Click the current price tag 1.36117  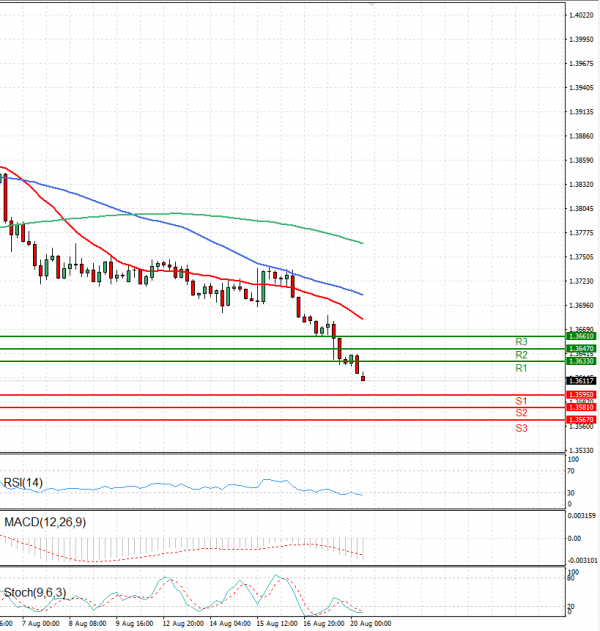(x=581, y=381)
